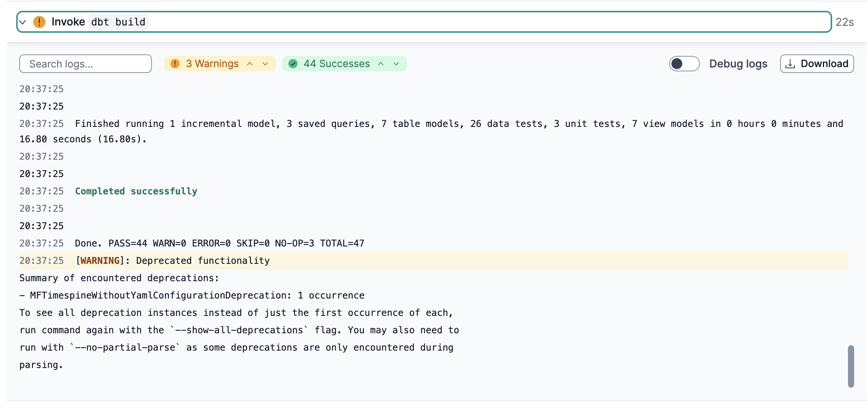This screenshot has height=405, width=868.
Task: Click the orange warning icon beside Invoke
Action: (x=39, y=22)
